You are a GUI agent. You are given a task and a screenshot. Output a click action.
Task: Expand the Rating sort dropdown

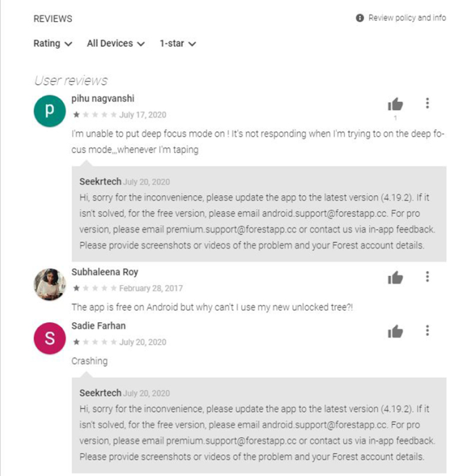52,43
